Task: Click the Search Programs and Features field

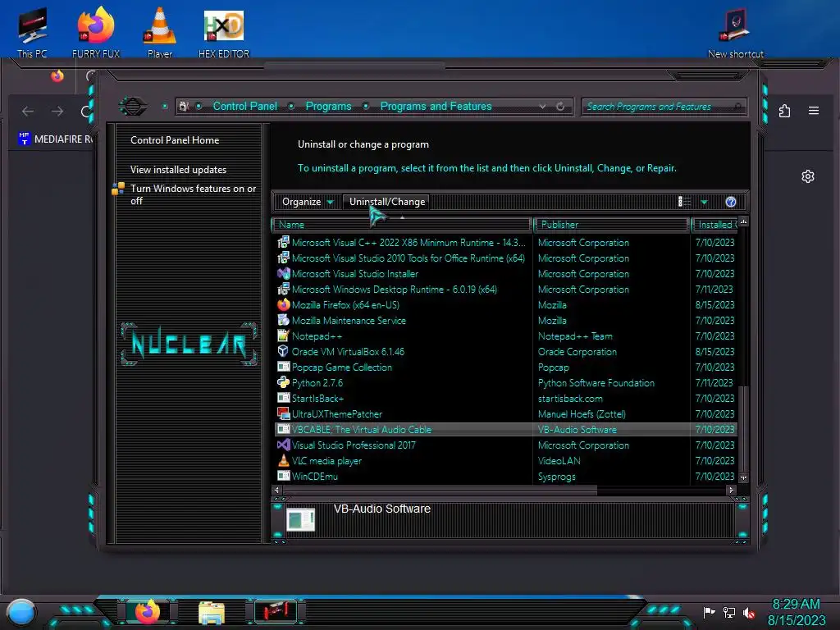Action: [x=664, y=107]
